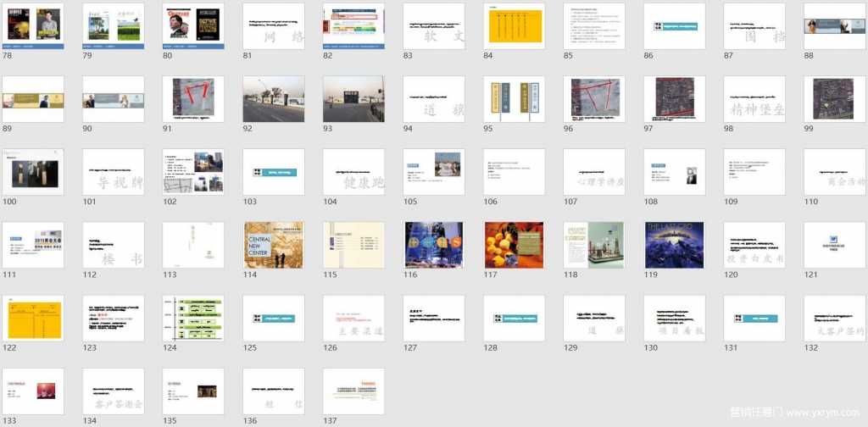868x427 pixels.
Task: Select slide 86 thumbnail
Action: coord(674,26)
